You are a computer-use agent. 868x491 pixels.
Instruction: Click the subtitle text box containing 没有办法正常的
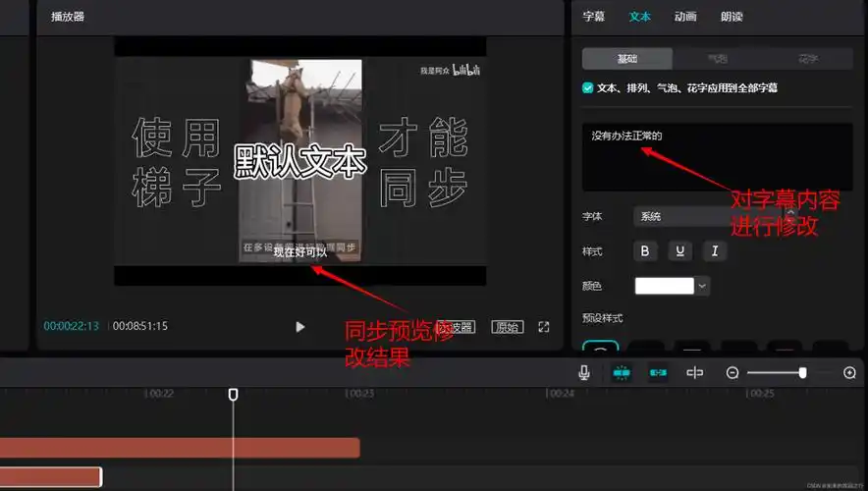point(718,157)
